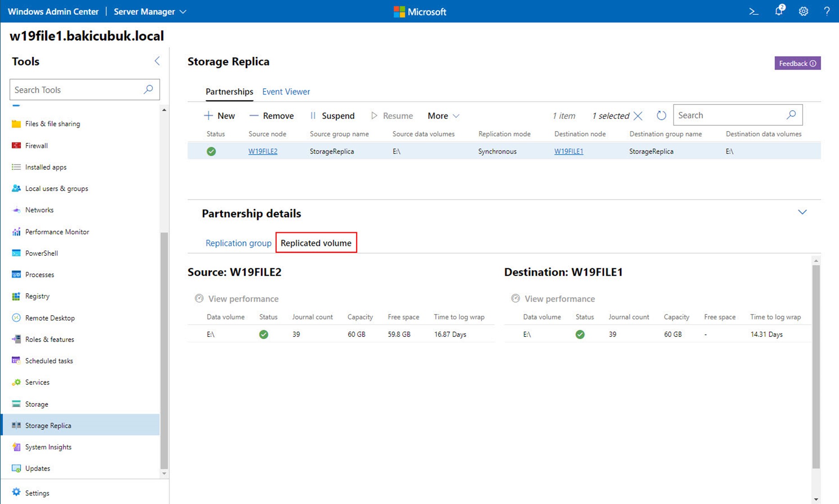Viewport: 839px width, 504px height.
Task: Open the help question mark
Action: point(827,11)
